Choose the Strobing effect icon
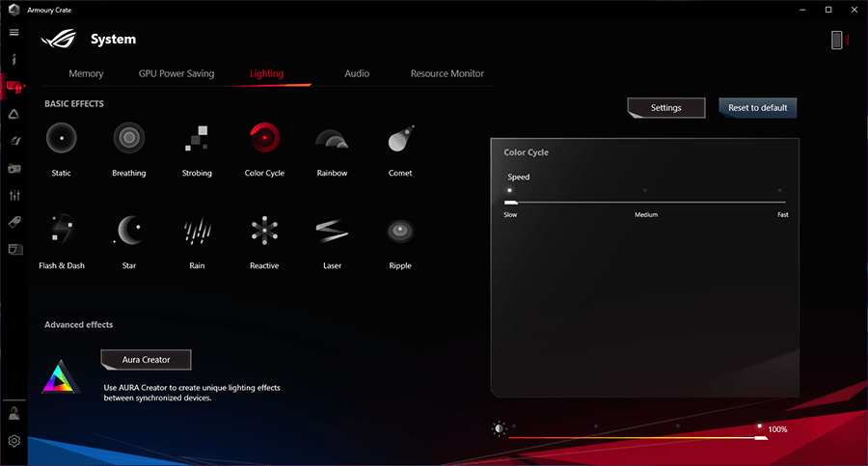Image resolution: width=868 pixels, height=466 pixels. [197, 138]
